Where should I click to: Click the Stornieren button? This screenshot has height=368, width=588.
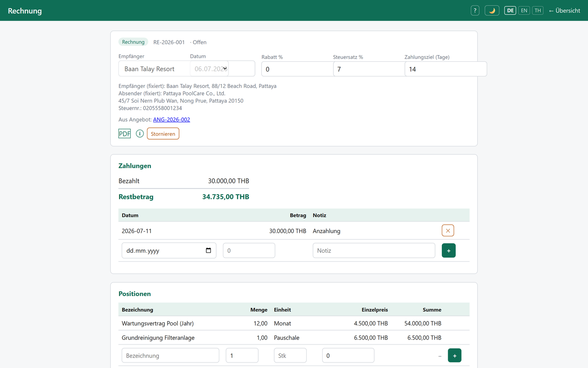click(163, 134)
